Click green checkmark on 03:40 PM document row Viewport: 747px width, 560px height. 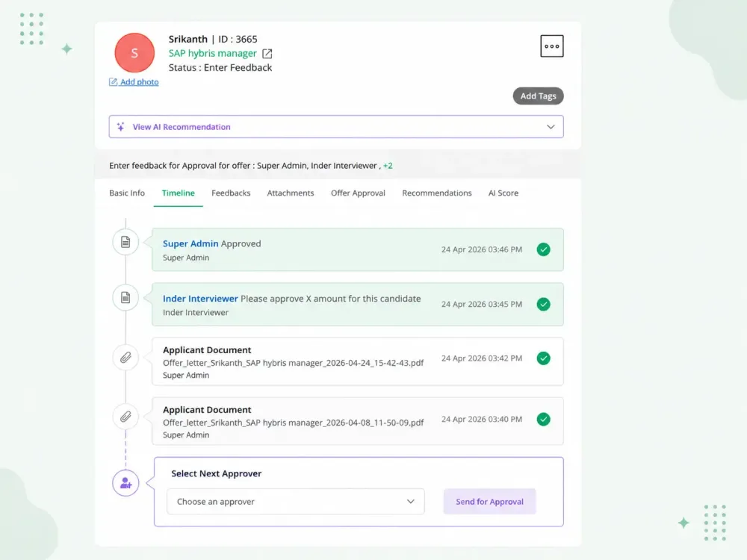point(543,419)
